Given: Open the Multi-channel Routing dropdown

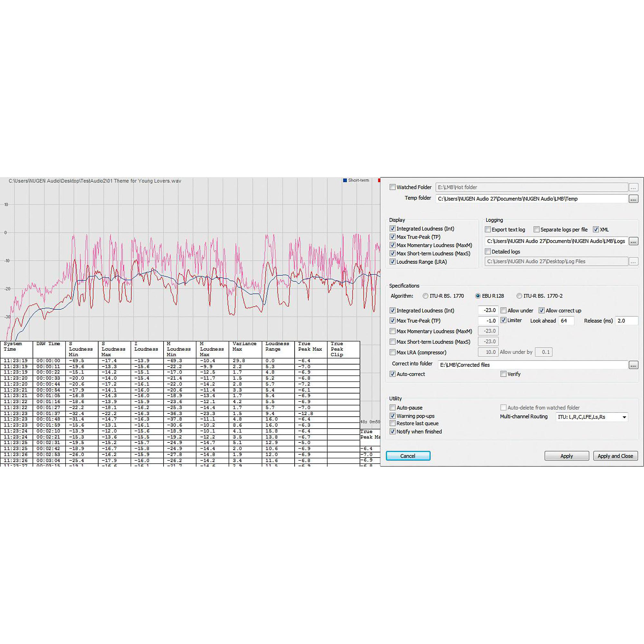Looking at the screenshot, I should 592,417.
